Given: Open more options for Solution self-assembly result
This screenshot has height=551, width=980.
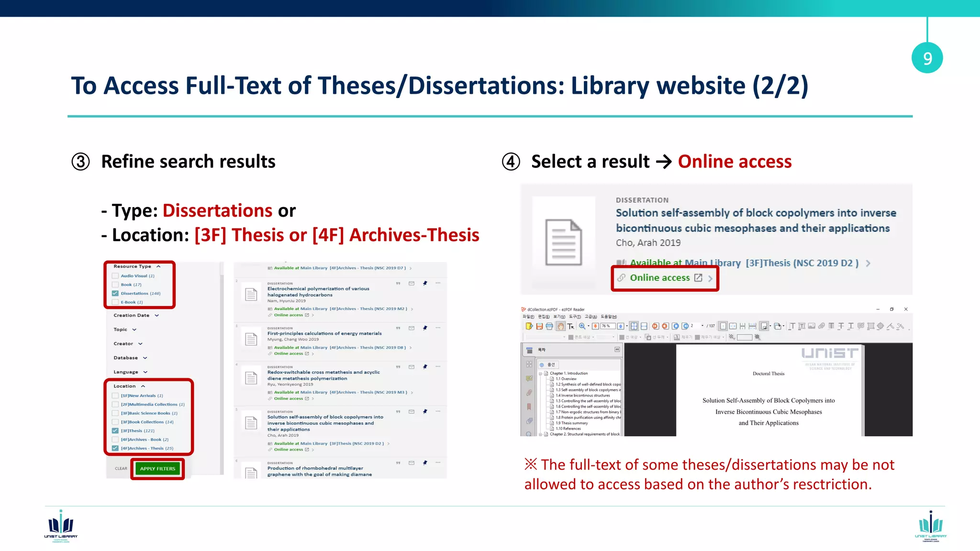Looking at the screenshot, I should (x=438, y=411).
